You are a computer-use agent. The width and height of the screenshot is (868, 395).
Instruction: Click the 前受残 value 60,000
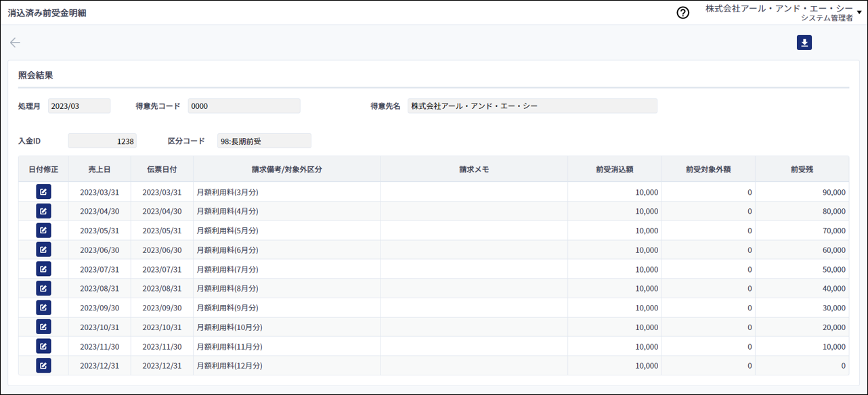[x=834, y=250]
